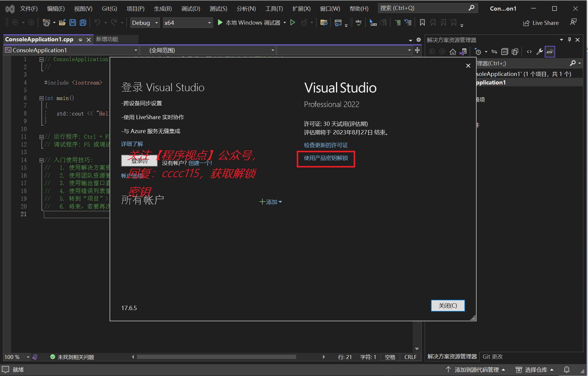Collapse the comment block at line 1
Viewport: 588px width, 376px height.
(41, 60)
